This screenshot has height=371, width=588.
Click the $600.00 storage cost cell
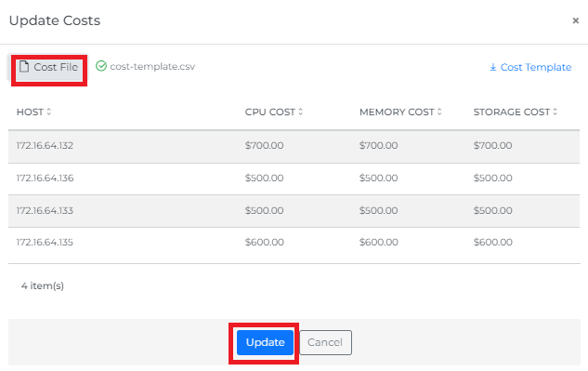tap(492, 242)
